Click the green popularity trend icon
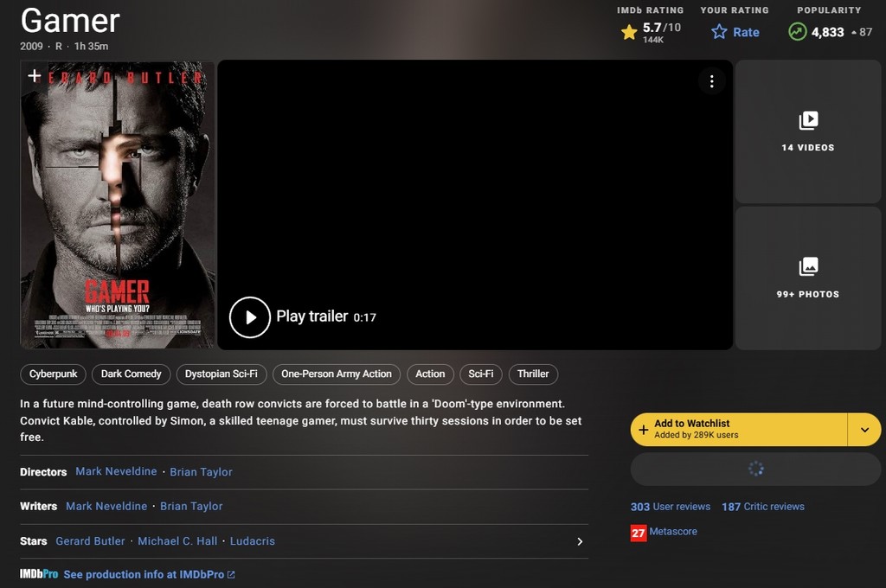 pos(797,32)
